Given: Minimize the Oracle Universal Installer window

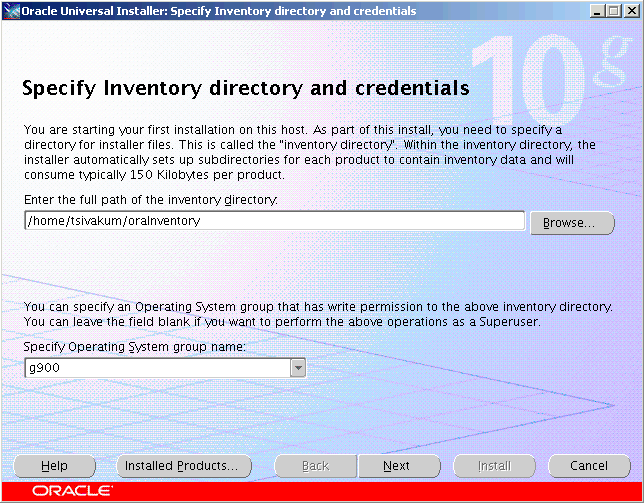Looking at the screenshot, I should click(x=596, y=11).
